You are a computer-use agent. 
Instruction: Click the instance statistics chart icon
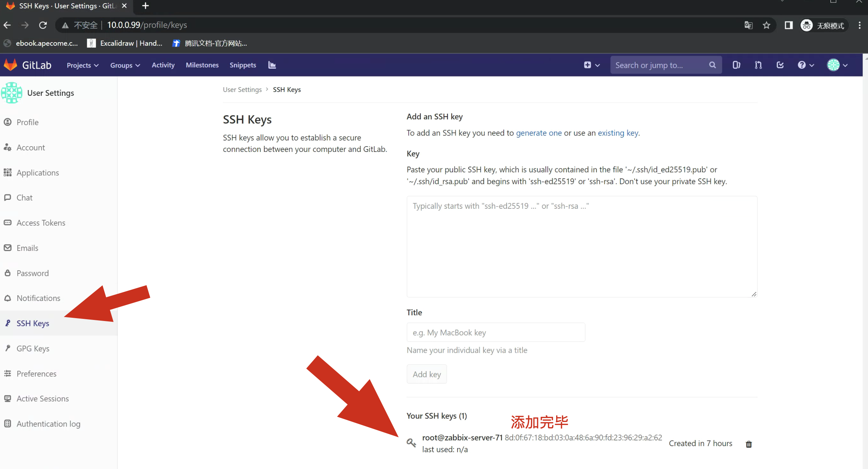tap(272, 65)
